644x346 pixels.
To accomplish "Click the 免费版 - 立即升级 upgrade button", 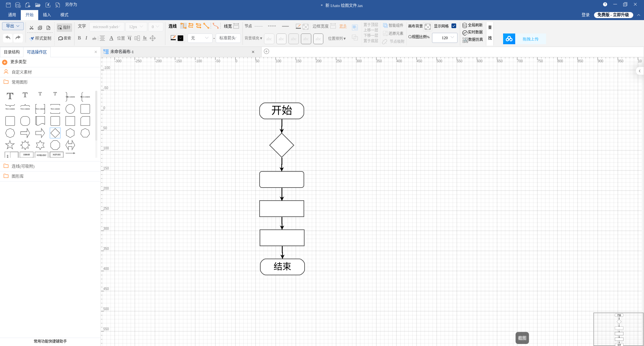I will [x=613, y=15].
